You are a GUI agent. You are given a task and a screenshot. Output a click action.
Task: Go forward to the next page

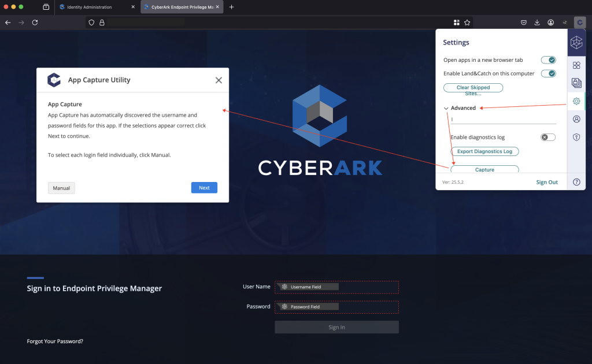point(21,23)
